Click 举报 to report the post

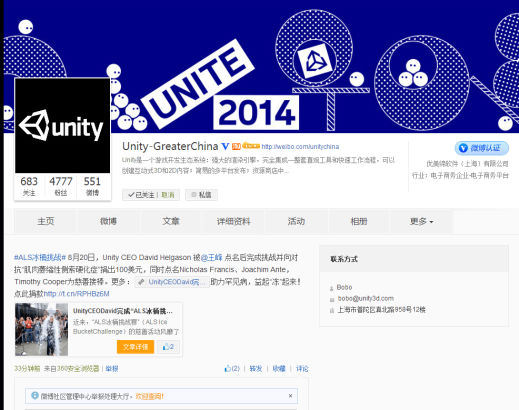point(112,369)
